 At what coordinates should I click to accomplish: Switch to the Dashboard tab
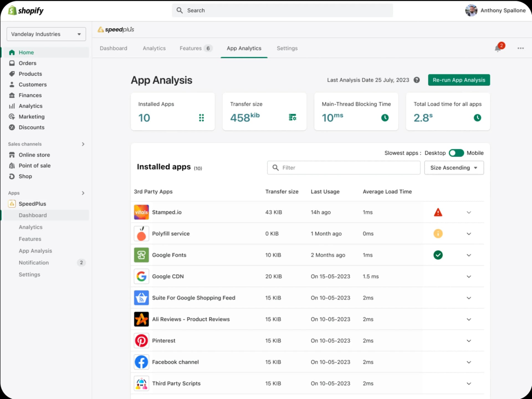(x=113, y=48)
